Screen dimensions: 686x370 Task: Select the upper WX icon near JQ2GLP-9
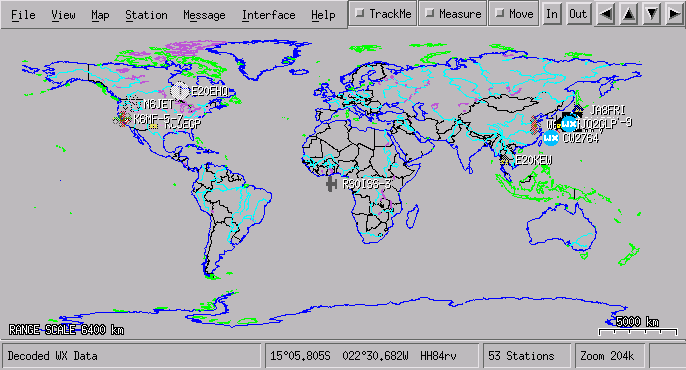click(569, 124)
